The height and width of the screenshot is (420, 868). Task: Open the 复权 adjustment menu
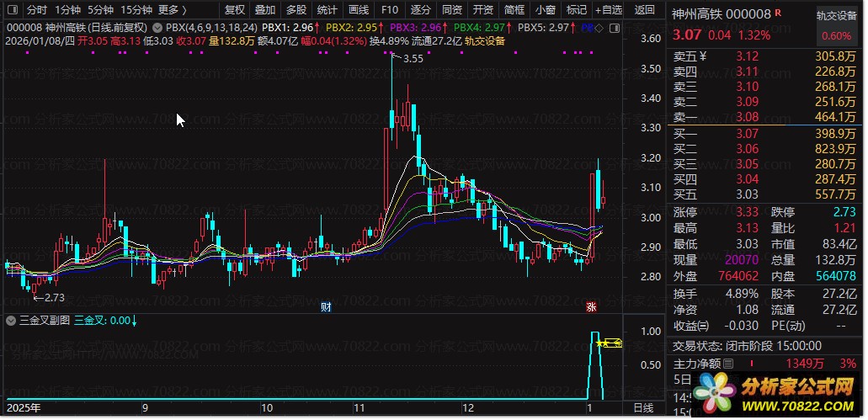pos(235,9)
